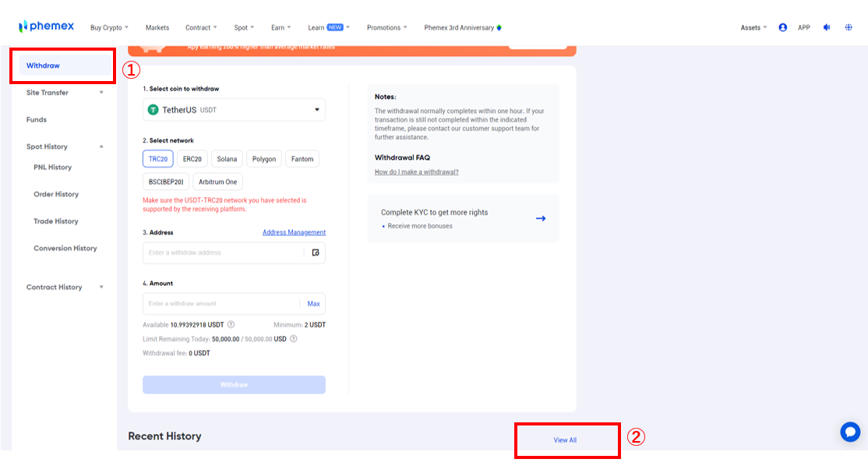
Task: Click the TetherUS coin icon
Action: tap(153, 110)
